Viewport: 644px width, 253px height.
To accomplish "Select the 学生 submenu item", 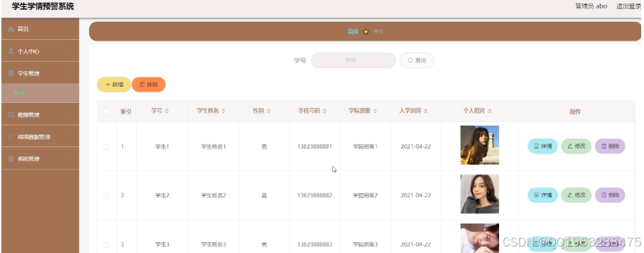I will [x=40, y=93].
